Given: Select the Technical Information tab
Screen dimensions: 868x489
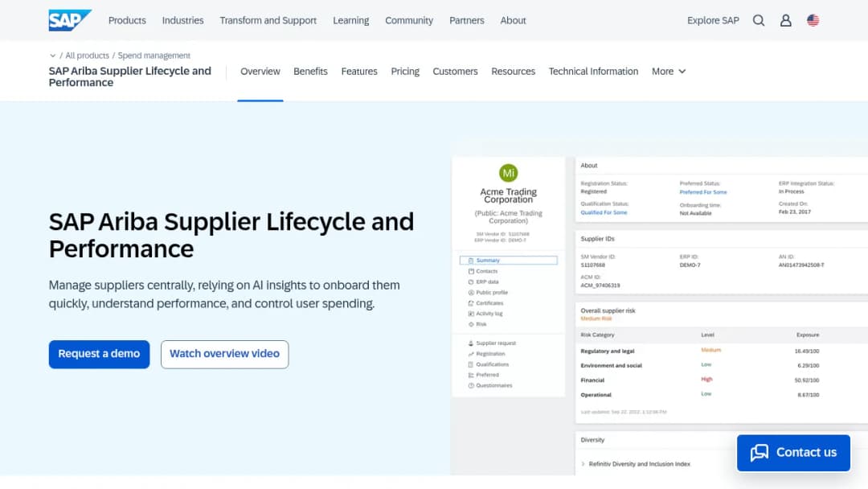Looking at the screenshot, I should pyautogui.click(x=593, y=72).
